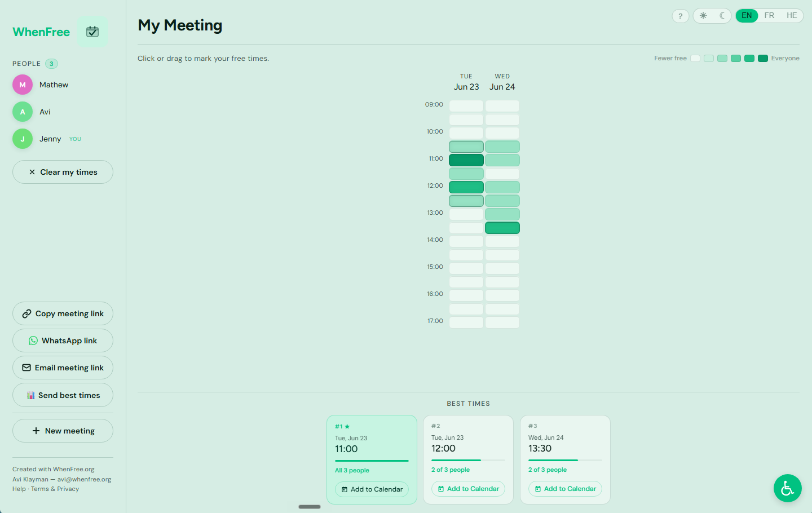Click Avi's green avatar
Image resolution: width=812 pixels, height=513 pixels.
point(23,112)
